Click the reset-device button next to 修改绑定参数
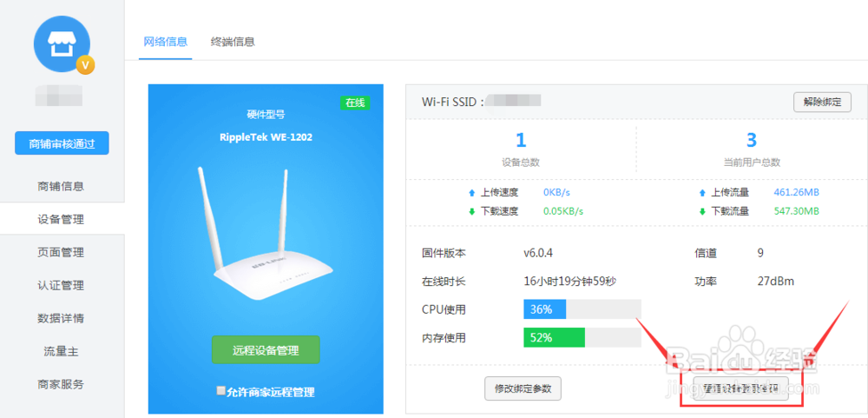The image size is (868, 418). [x=740, y=388]
